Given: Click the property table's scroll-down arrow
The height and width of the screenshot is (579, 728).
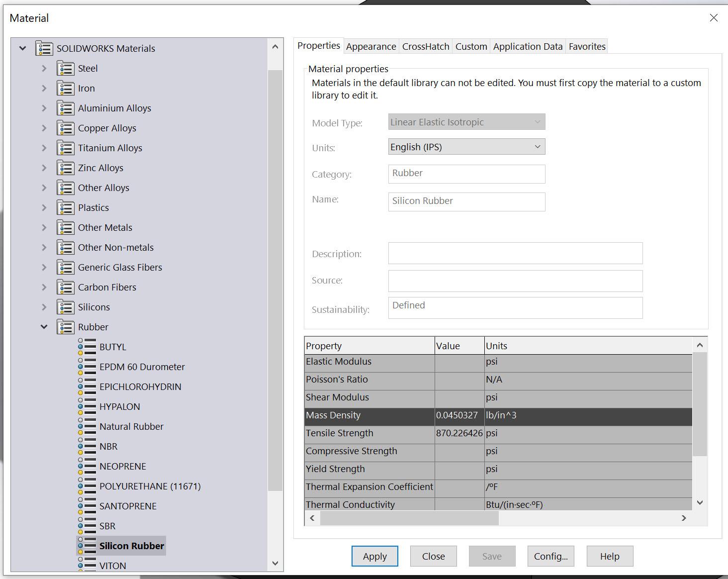Looking at the screenshot, I should tap(700, 502).
